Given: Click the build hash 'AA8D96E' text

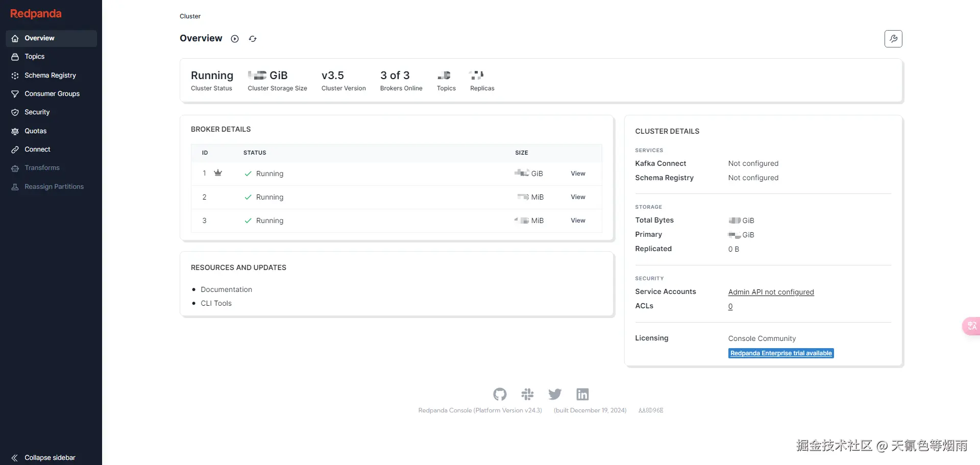Looking at the screenshot, I should click(x=651, y=410).
